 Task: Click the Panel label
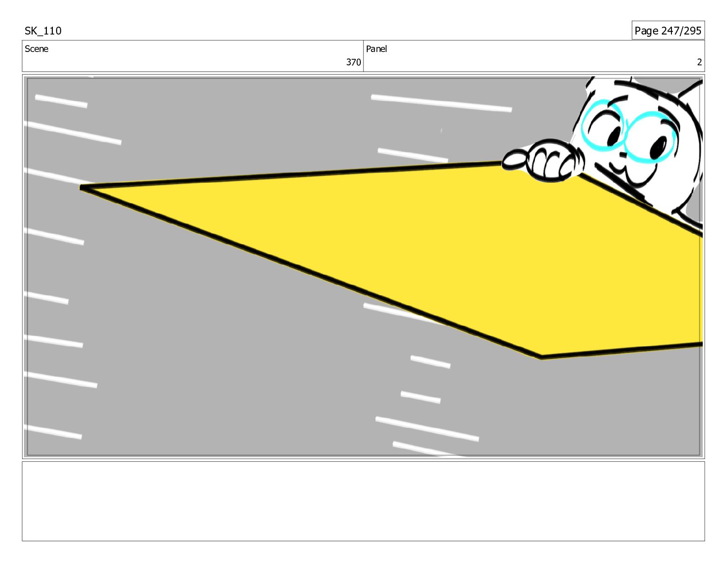(376, 49)
